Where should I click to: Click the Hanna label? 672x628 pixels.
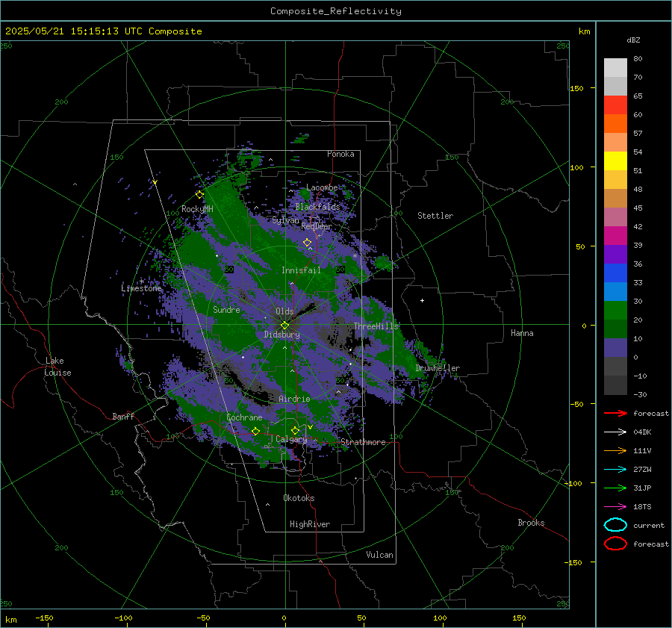522,333
